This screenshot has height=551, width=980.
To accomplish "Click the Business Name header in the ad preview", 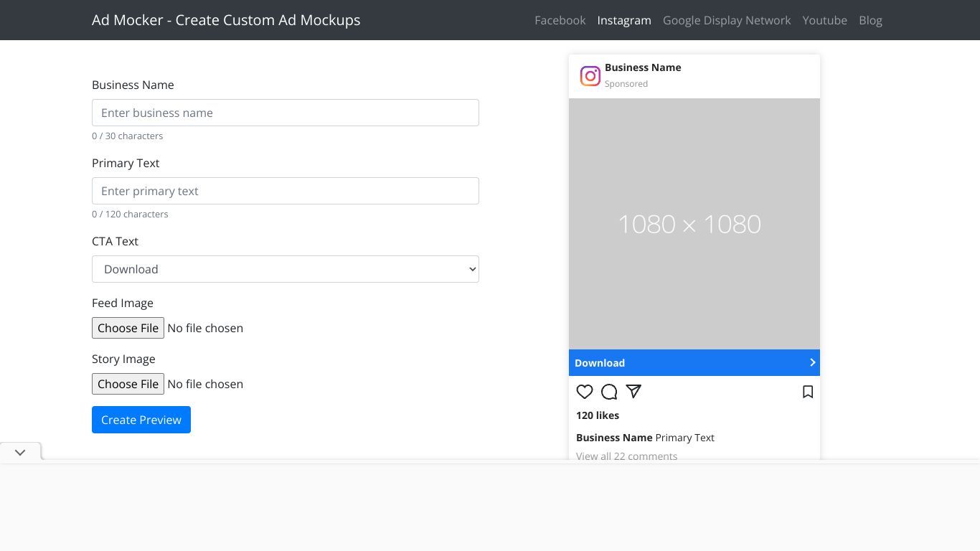I will (643, 67).
